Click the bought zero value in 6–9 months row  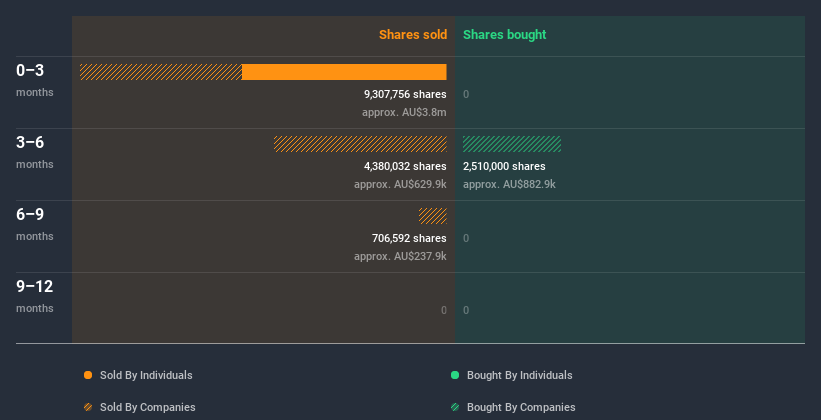[466, 238]
